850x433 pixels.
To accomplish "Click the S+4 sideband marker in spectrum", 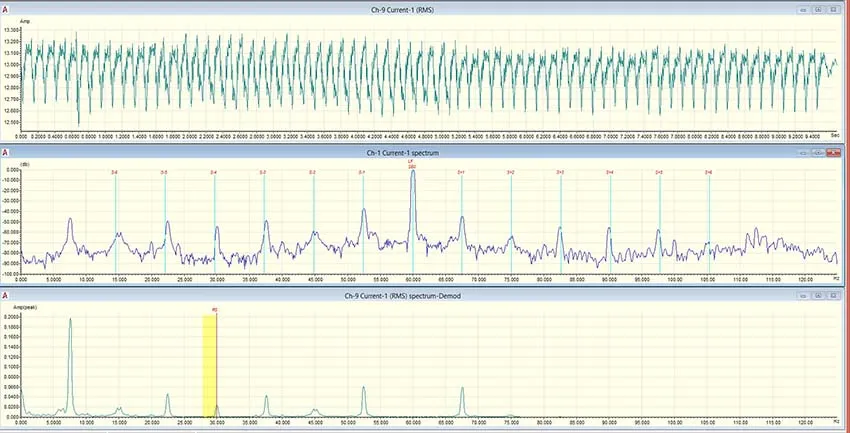I will point(610,172).
